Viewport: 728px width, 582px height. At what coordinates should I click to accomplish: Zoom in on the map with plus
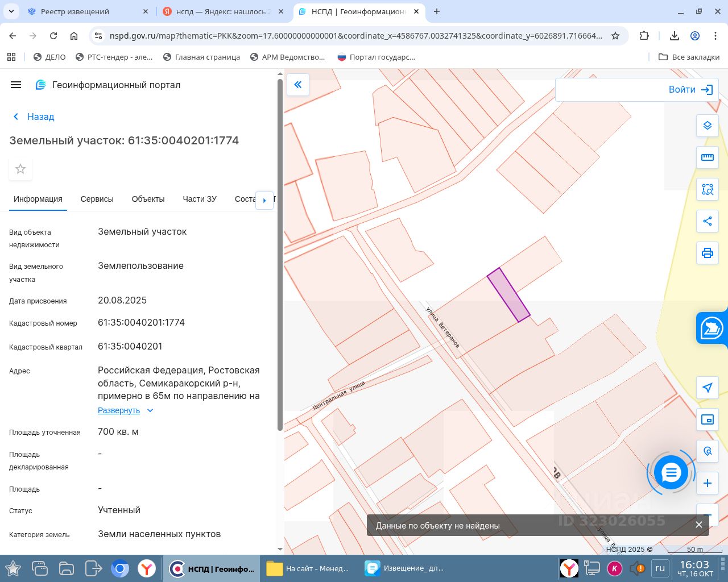[x=708, y=483]
